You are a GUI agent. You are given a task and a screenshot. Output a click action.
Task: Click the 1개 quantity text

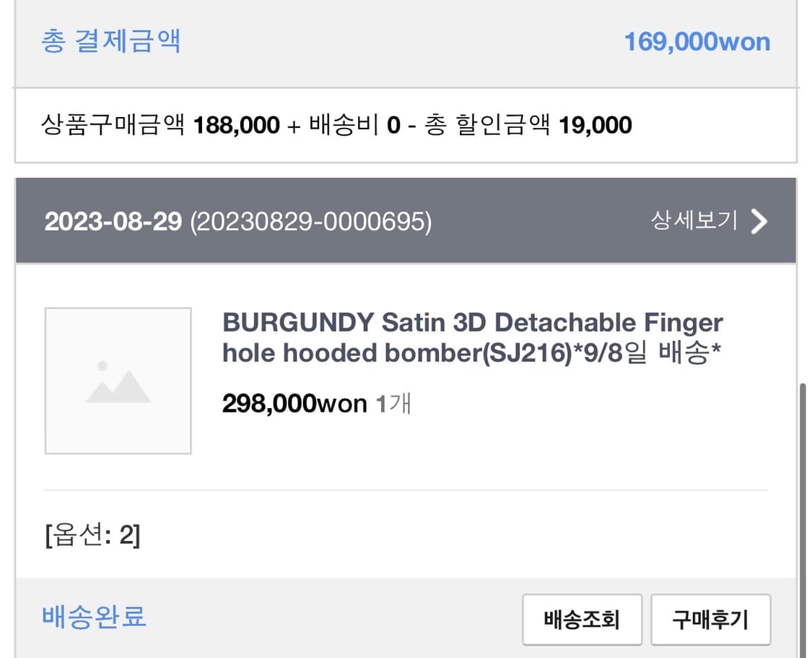(x=393, y=403)
